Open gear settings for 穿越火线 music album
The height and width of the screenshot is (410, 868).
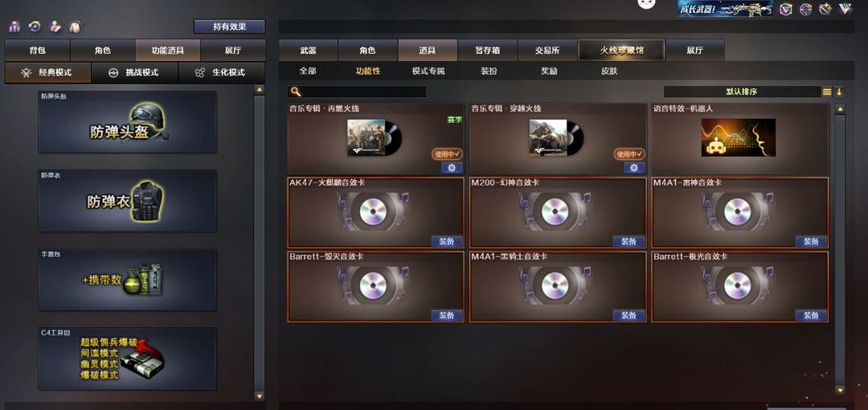point(634,168)
